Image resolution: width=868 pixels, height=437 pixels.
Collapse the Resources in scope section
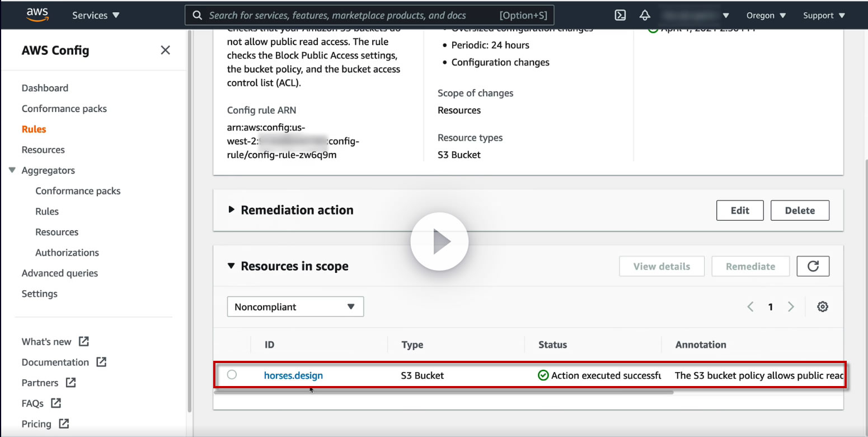[231, 266]
